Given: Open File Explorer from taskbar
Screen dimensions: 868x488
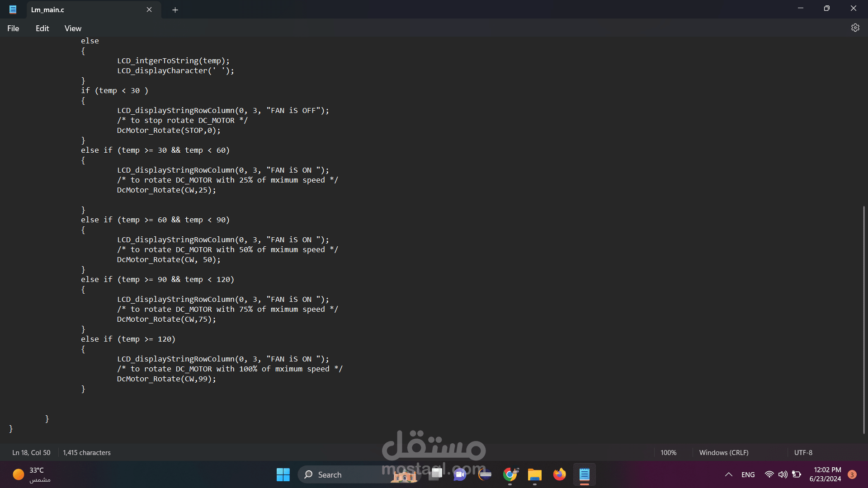Looking at the screenshot, I should click(x=534, y=474).
